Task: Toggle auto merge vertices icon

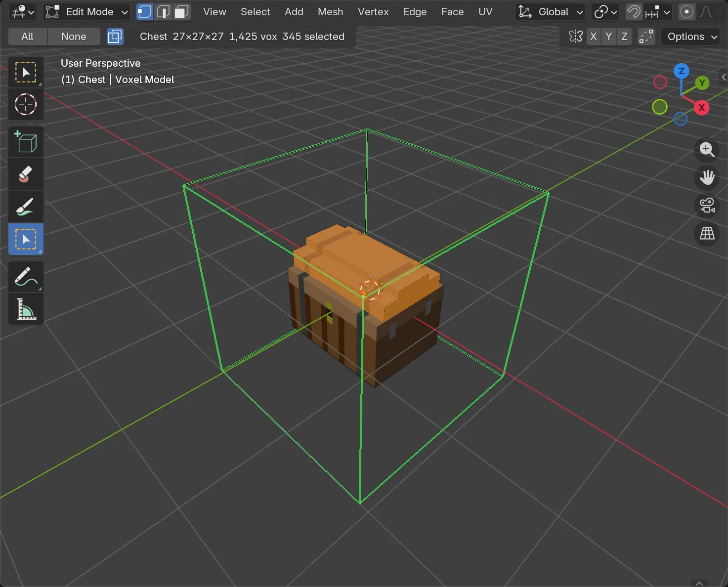Action: coord(646,37)
